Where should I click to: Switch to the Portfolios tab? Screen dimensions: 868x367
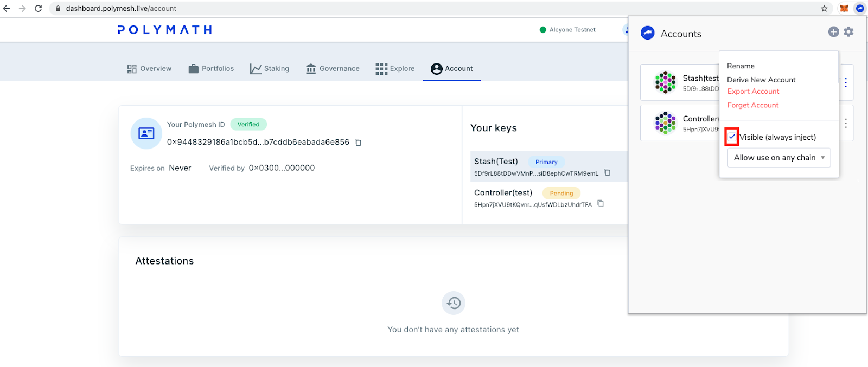coord(211,69)
